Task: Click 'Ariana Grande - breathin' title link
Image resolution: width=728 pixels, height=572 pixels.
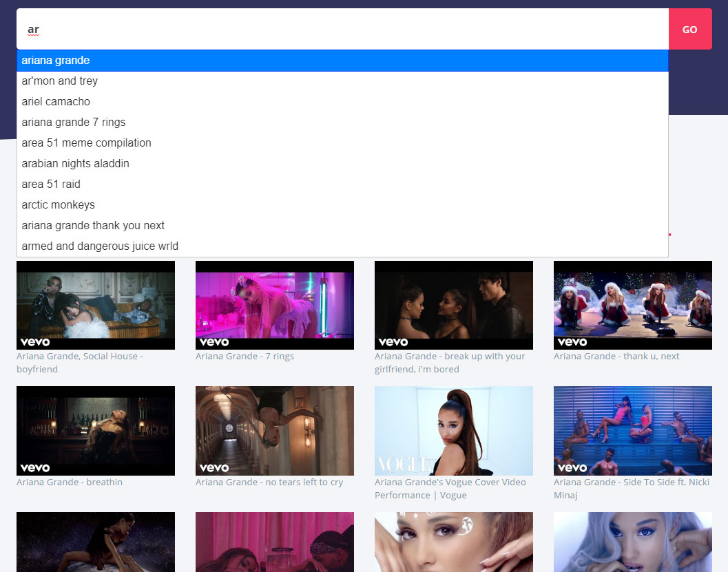Action: point(70,483)
